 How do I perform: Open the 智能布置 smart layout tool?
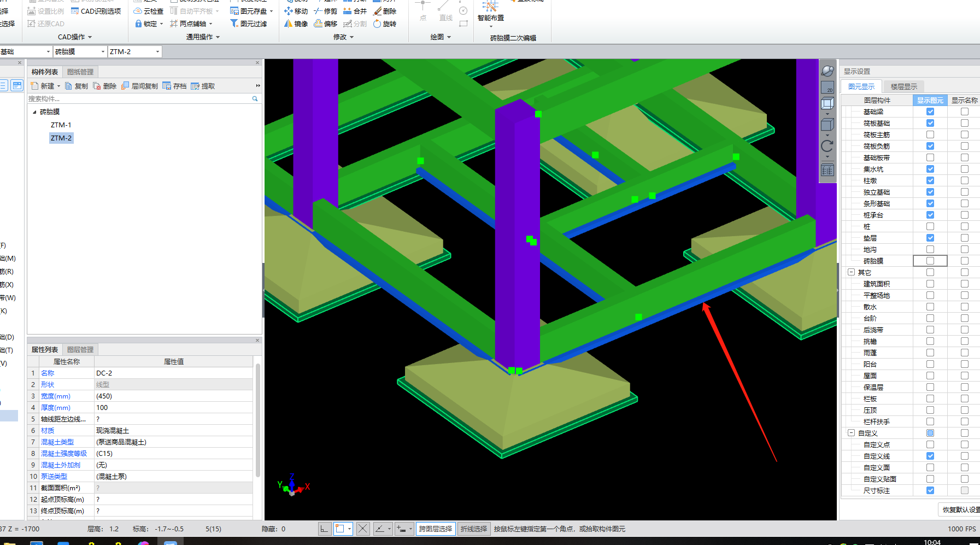(x=490, y=12)
